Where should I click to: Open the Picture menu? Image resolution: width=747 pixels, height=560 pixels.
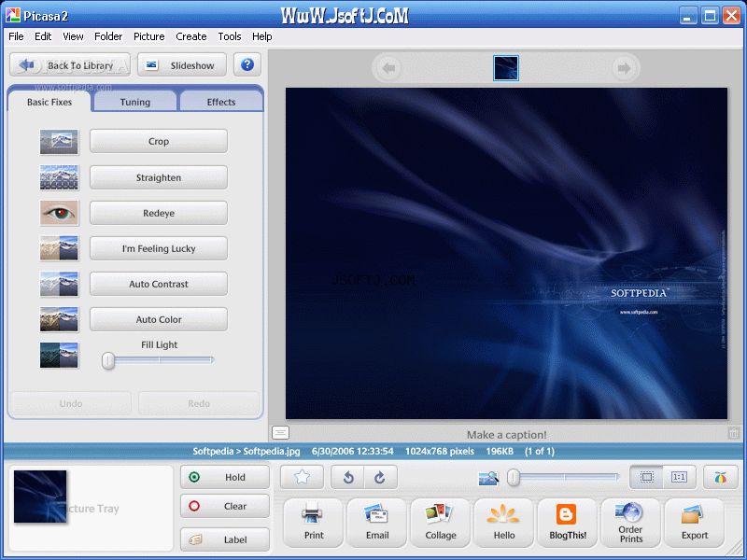coord(149,36)
